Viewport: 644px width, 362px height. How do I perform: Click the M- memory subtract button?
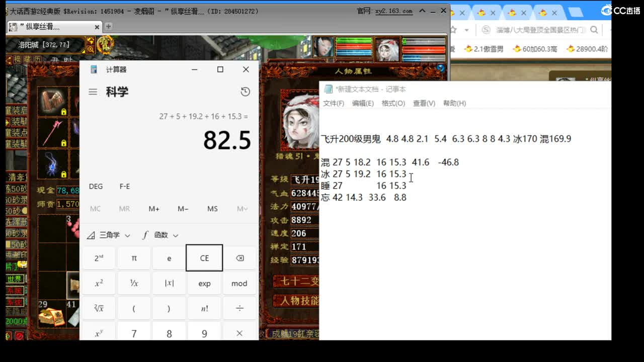pos(183,209)
